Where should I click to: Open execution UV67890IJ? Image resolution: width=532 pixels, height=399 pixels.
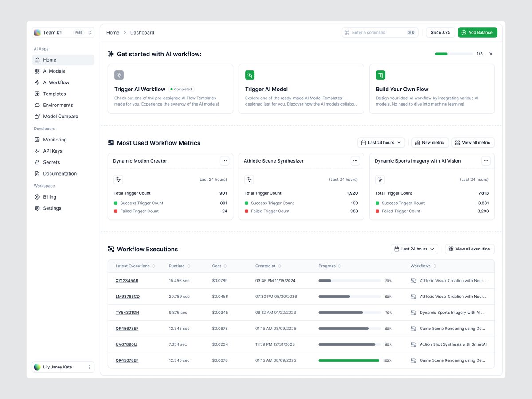point(126,344)
